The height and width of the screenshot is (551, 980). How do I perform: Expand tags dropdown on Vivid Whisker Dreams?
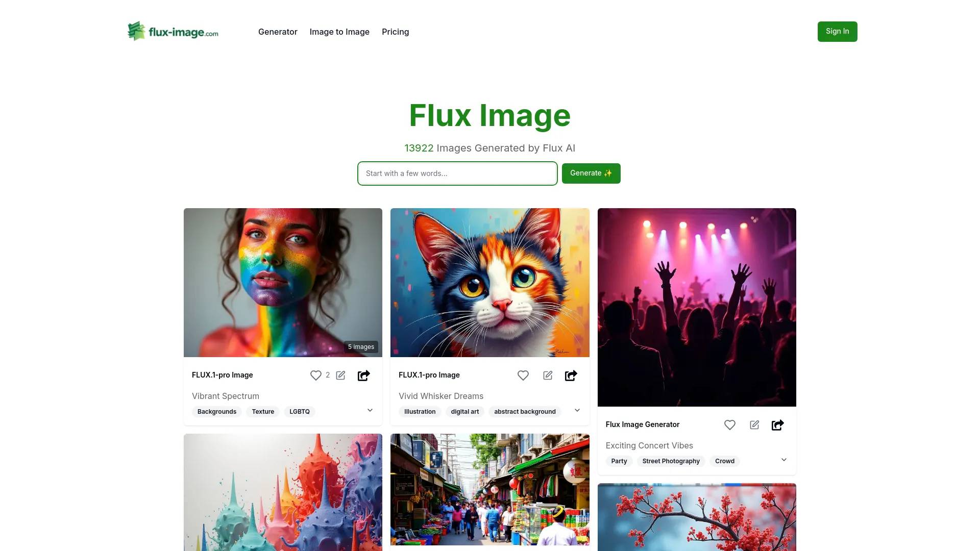pyautogui.click(x=576, y=410)
